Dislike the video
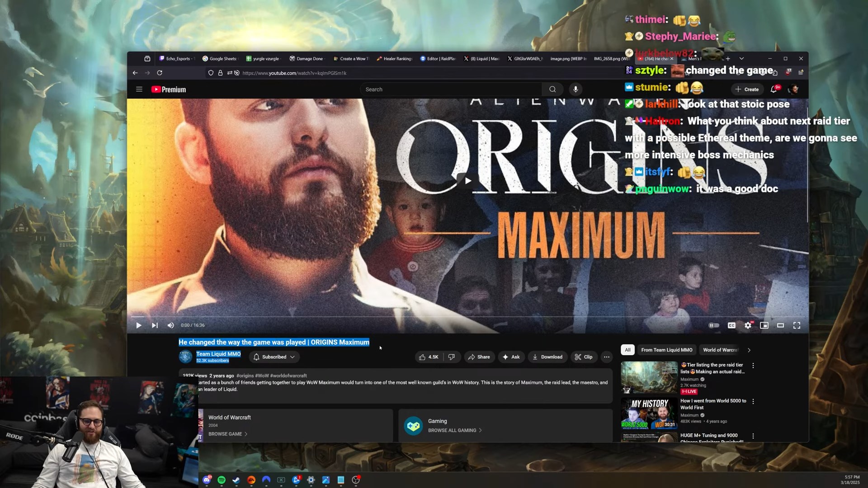Image resolution: width=868 pixels, height=488 pixels. pyautogui.click(x=451, y=357)
